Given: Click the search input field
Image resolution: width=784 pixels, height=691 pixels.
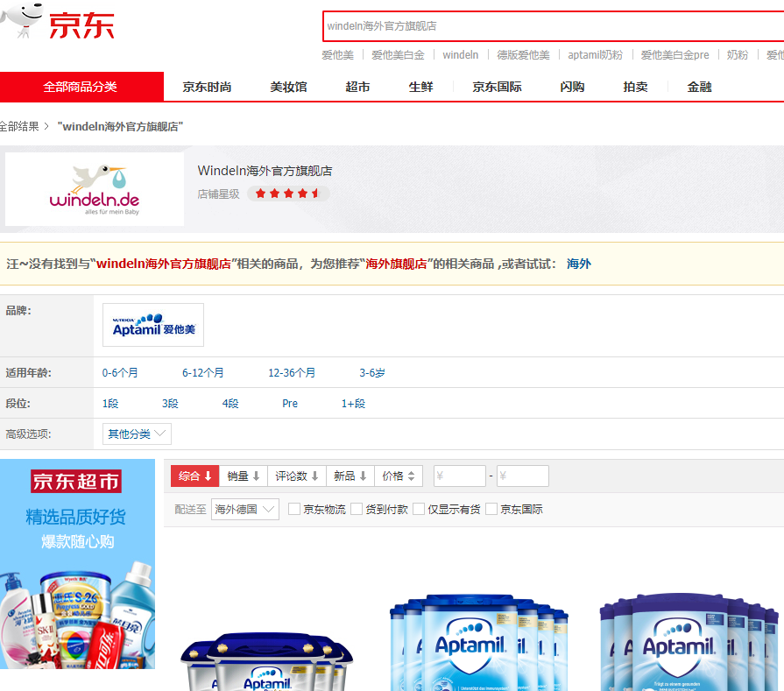Looking at the screenshot, I should click(552, 26).
